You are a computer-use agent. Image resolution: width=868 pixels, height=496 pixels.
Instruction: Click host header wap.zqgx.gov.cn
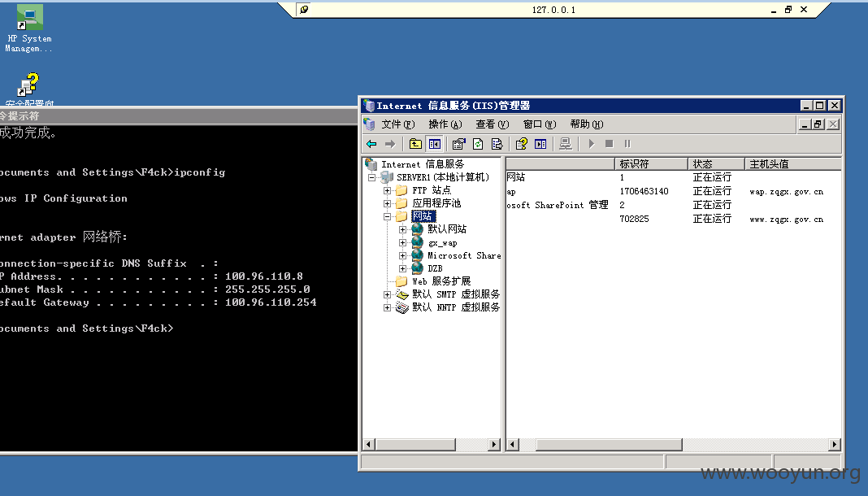(x=786, y=192)
